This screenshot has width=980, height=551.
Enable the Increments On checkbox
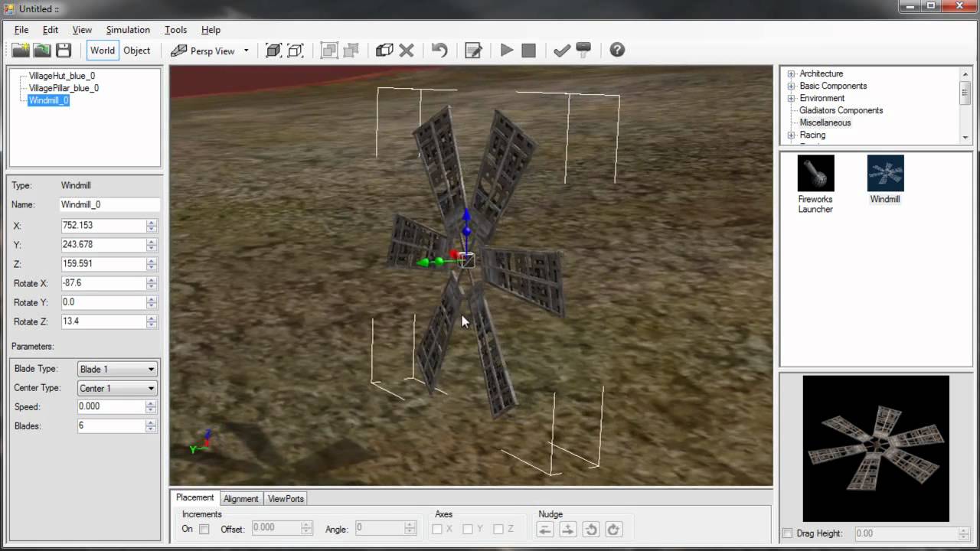(x=204, y=529)
